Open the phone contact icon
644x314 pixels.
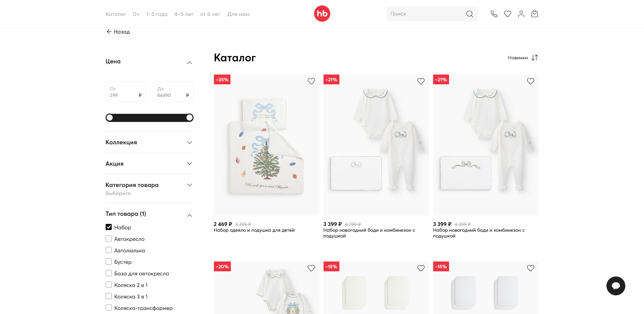494,14
